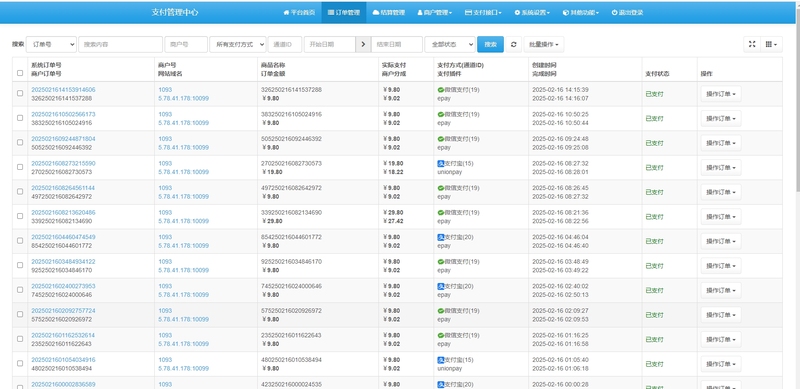Click amount ¥19.80 under product 270250216082730573

click(x=271, y=172)
